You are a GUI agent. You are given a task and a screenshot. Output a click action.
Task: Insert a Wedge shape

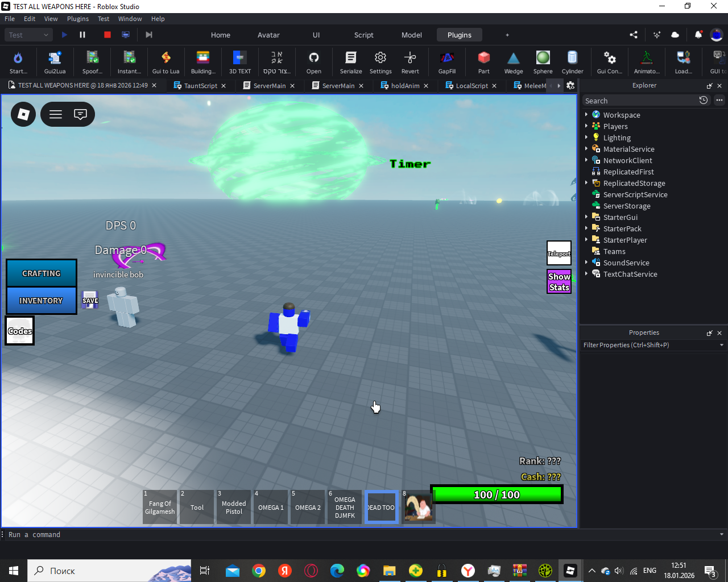pos(514,62)
